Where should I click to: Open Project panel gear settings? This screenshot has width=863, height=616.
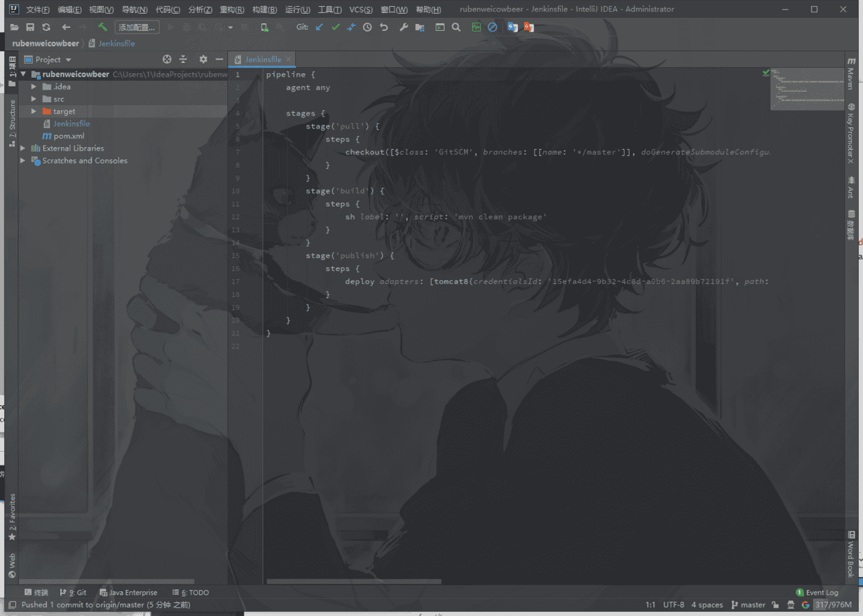(x=203, y=60)
